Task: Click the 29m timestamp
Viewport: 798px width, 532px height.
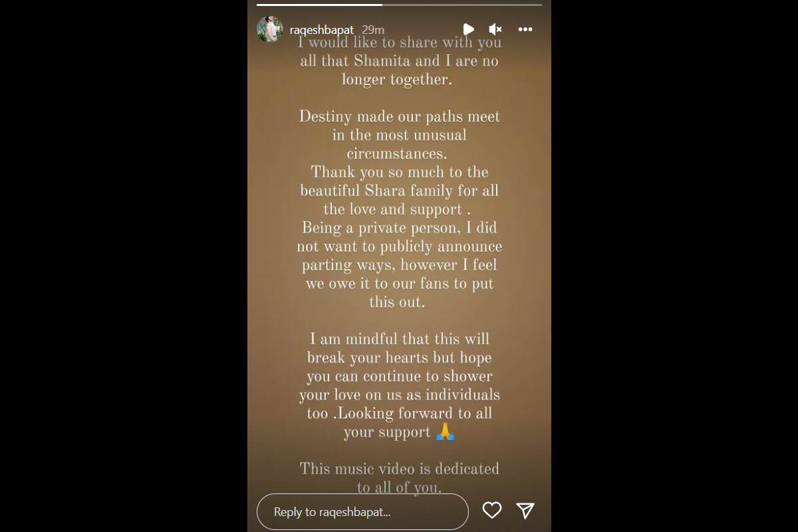Action: (373, 30)
